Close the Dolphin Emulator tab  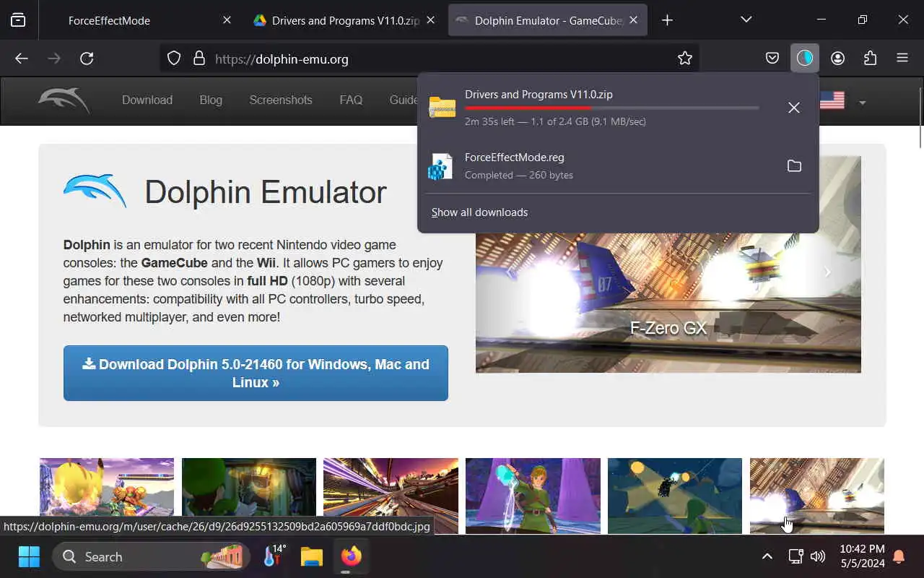(x=633, y=20)
